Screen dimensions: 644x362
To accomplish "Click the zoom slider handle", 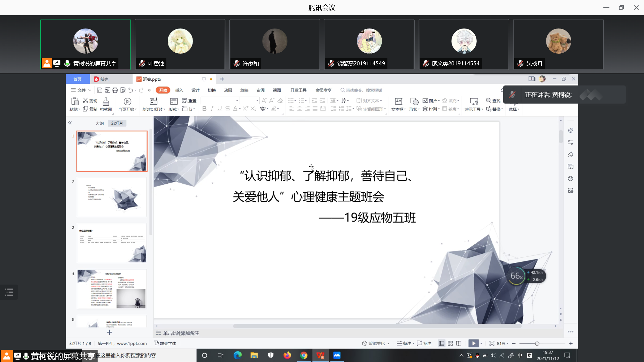I will [537, 344].
